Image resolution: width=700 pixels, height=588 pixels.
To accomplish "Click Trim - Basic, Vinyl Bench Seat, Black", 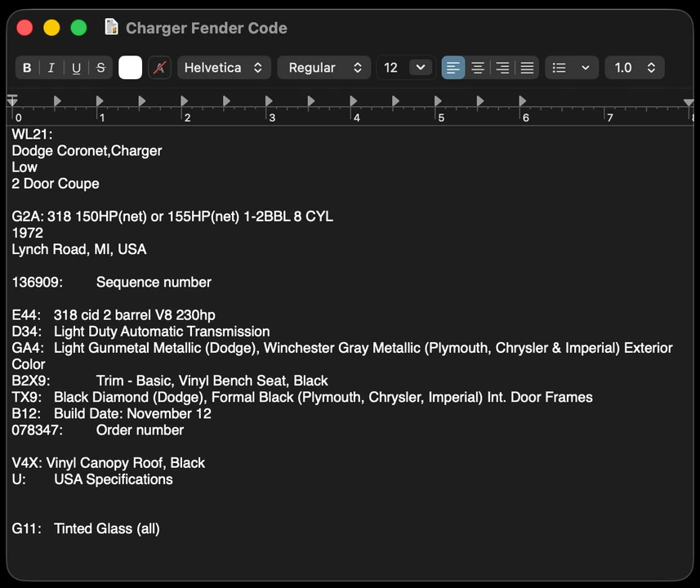I will 212,381.
